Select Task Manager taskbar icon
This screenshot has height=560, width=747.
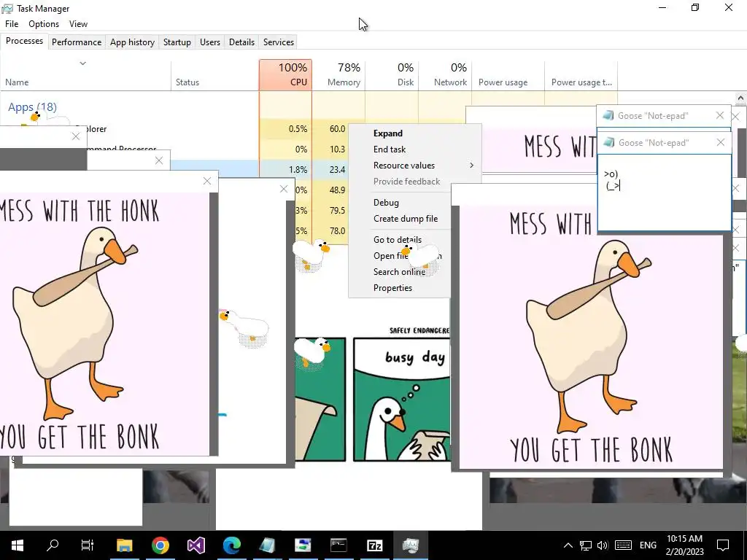coord(410,545)
